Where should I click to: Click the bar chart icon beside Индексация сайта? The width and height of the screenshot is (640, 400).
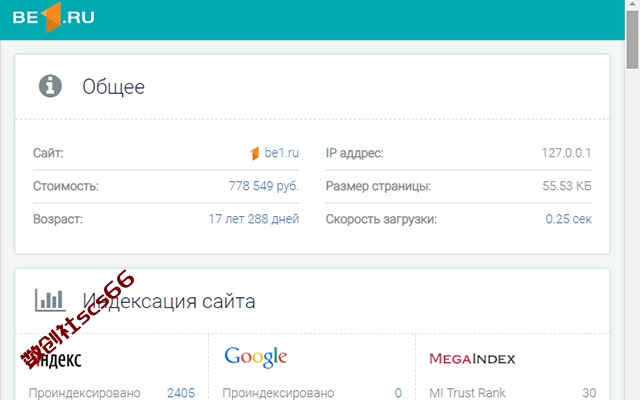(x=50, y=300)
